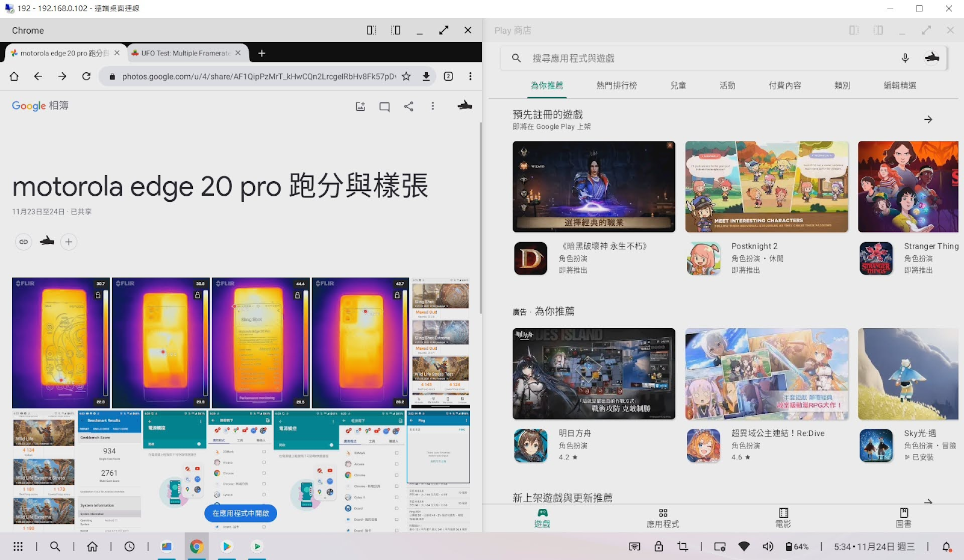Open app drawer grid in taskbar
The height and width of the screenshot is (560, 964).
click(18, 547)
